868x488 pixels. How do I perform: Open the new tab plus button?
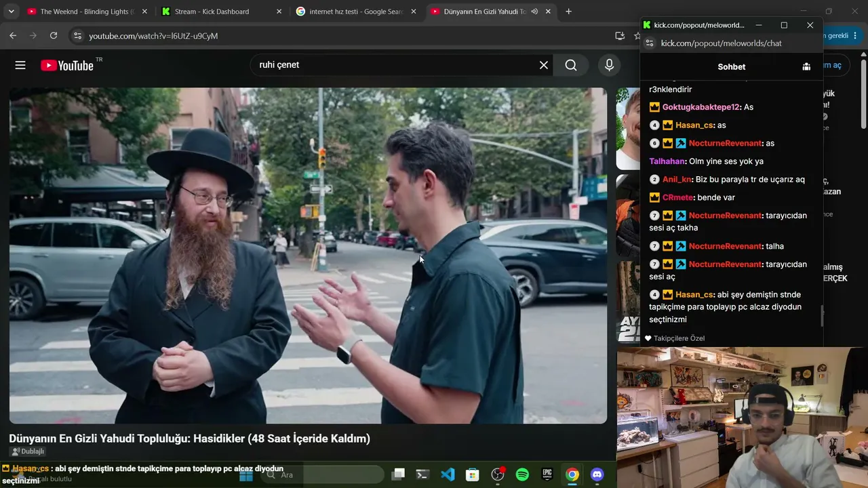pyautogui.click(x=568, y=12)
